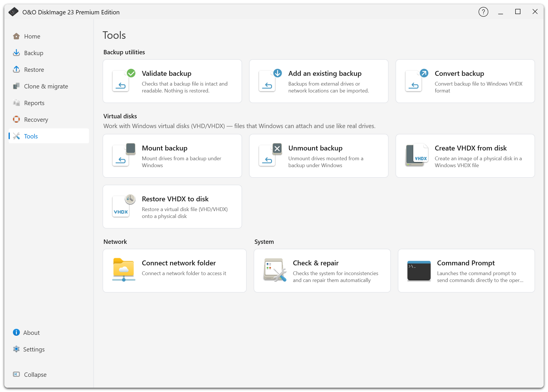The height and width of the screenshot is (392, 548).
Task: Open the Settings page label
Action: [34, 349]
